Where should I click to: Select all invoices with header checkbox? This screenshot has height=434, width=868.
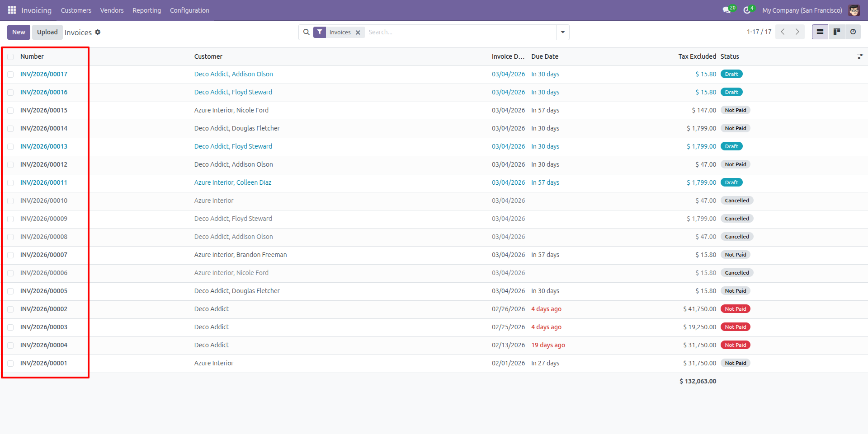tap(10, 57)
